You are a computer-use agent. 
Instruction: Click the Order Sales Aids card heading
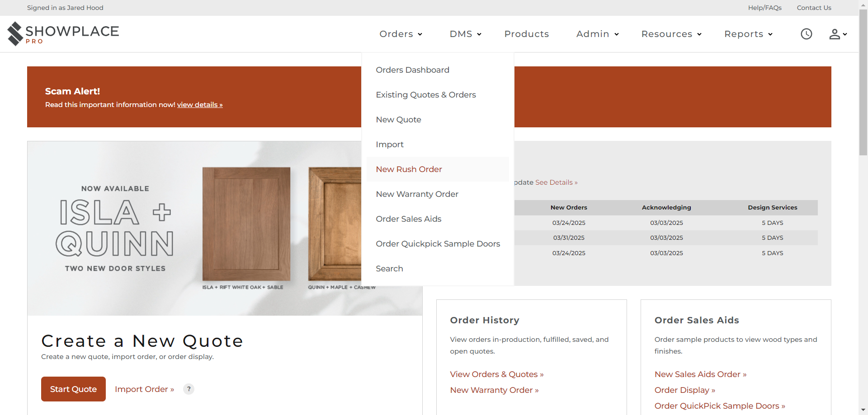point(697,320)
